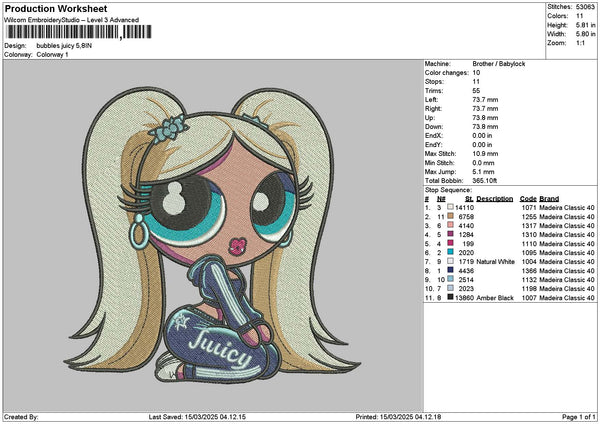The width and height of the screenshot is (600, 424).
Task: Click the Stop Sequence label
Action: click(448, 190)
